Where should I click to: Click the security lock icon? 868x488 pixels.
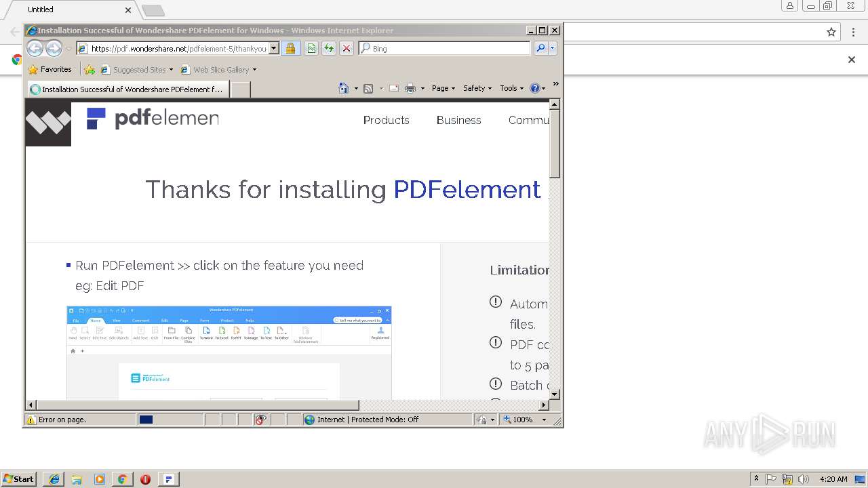[x=290, y=49]
